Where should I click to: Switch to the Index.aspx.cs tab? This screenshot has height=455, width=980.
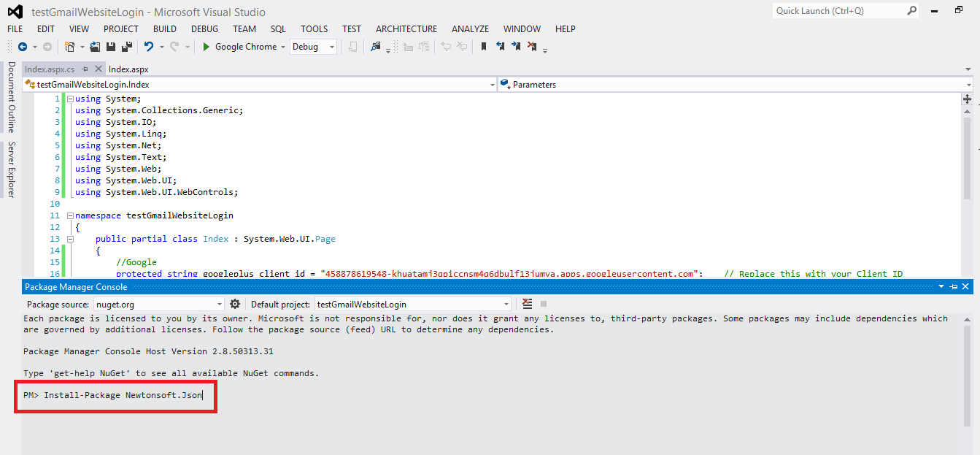50,69
